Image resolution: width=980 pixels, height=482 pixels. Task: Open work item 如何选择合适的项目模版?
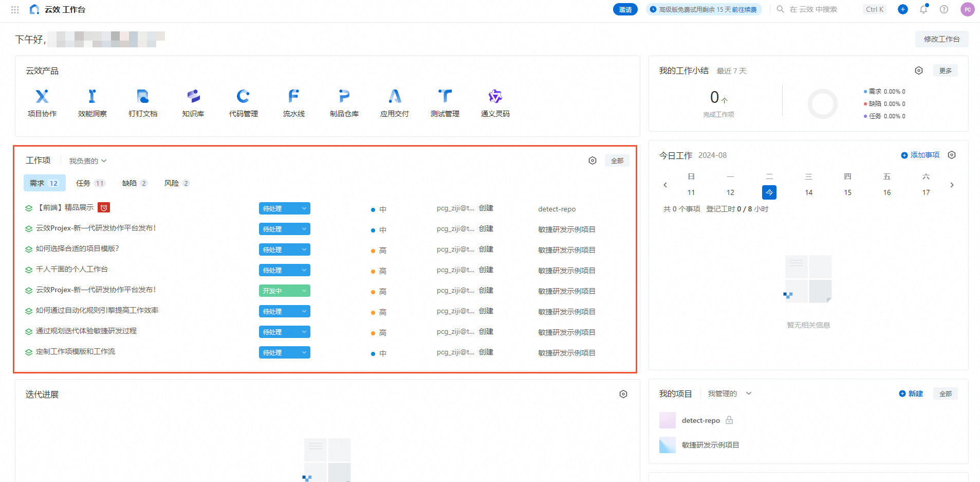pyautogui.click(x=77, y=248)
